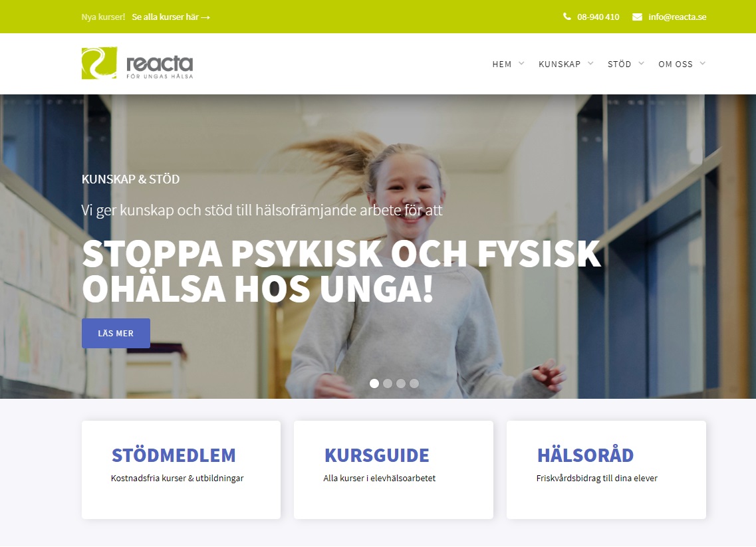The width and height of the screenshot is (756, 547).
Task: Open the OM OSS menu item
Action: [676, 64]
